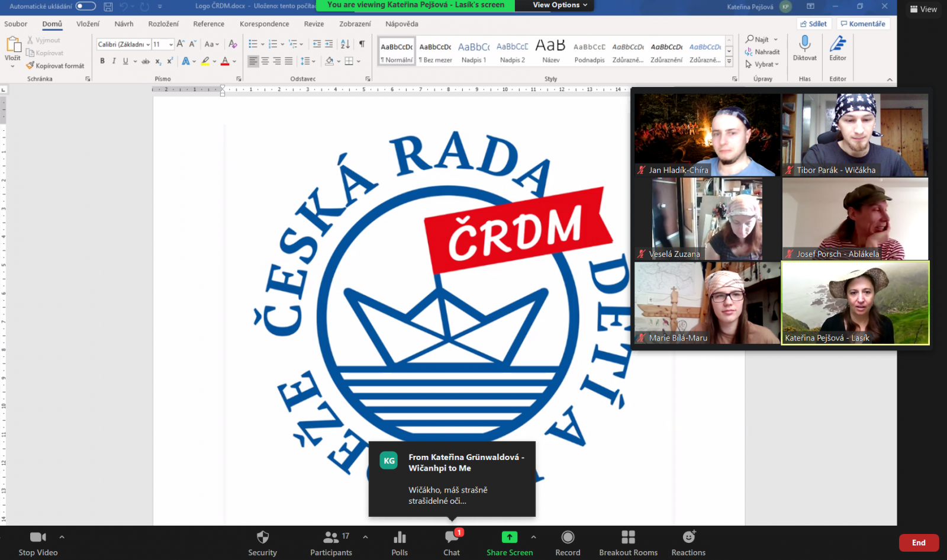Open Word Editor icon
The height and width of the screenshot is (560, 947).
[x=838, y=43]
